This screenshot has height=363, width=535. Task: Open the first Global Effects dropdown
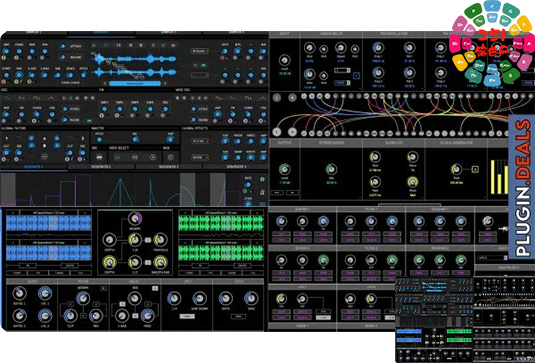tap(200, 141)
